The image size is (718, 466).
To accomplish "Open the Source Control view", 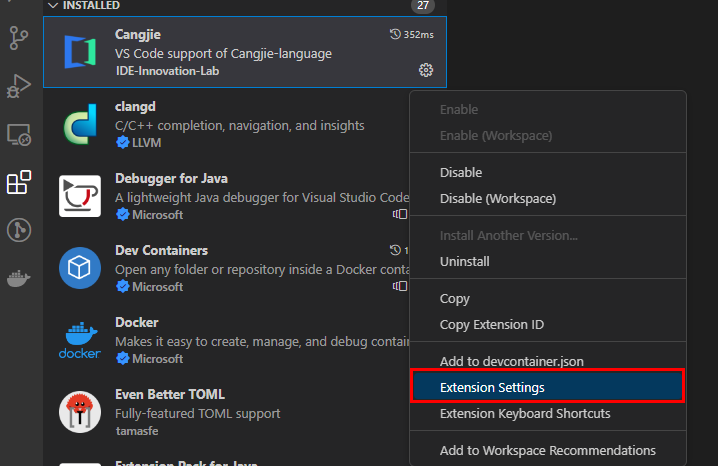I will coord(19,38).
